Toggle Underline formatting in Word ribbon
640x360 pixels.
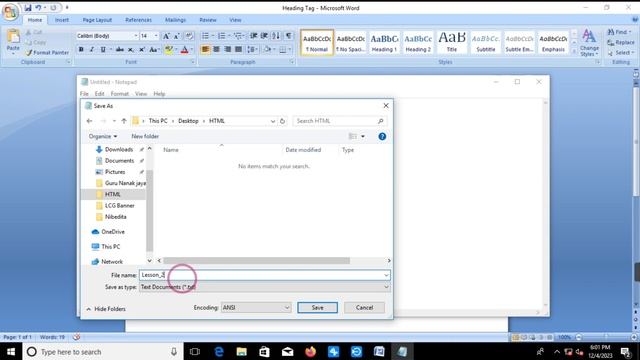(x=102, y=49)
